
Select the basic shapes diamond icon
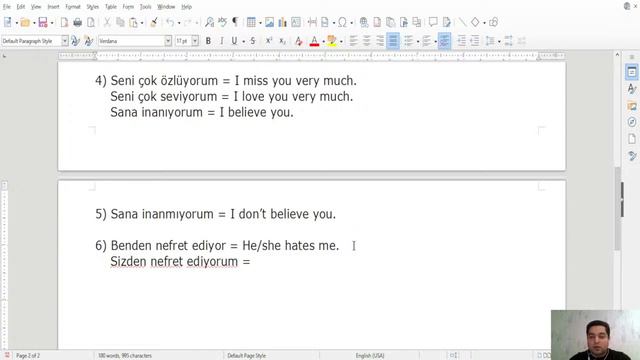coord(475,22)
